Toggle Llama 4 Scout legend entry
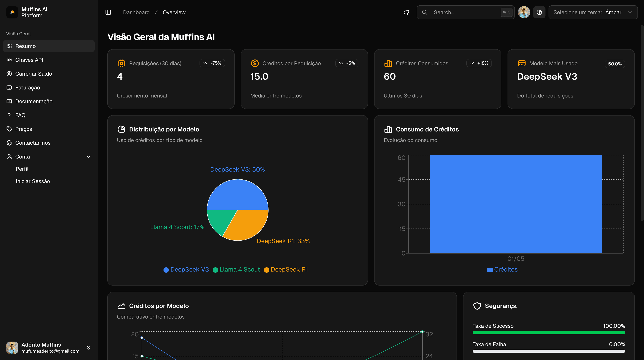This screenshot has width=644, height=360. tap(236, 270)
